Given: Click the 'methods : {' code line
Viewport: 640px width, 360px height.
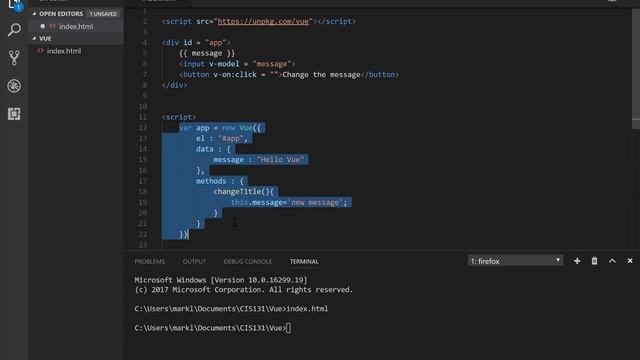Looking at the screenshot, I should (220, 181).
